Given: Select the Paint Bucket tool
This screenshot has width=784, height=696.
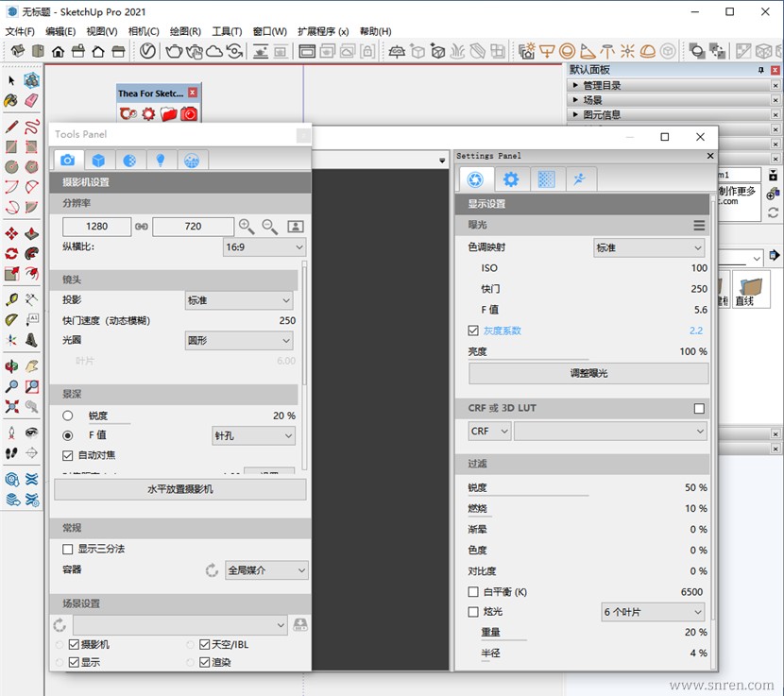Looking at the screenshot, I should click(11, 101).
